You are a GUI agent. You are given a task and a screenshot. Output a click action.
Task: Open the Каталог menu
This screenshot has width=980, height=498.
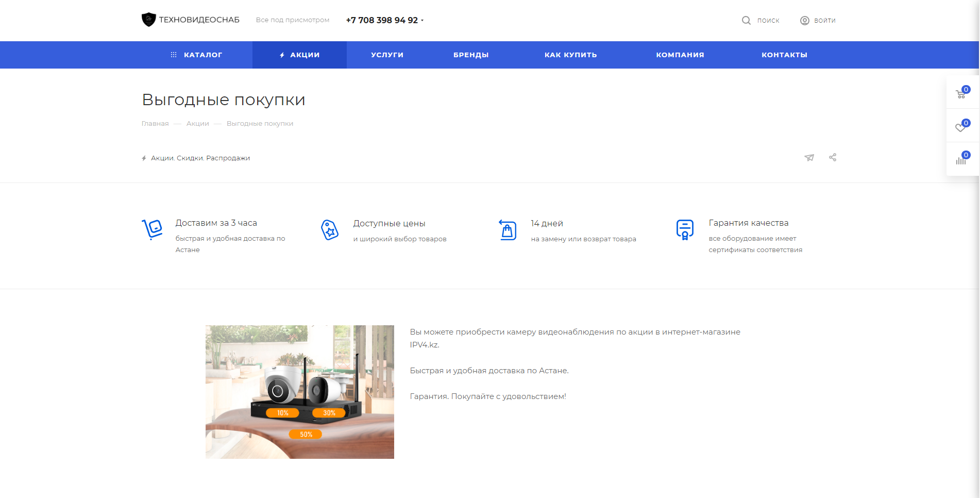click(196, 55)
